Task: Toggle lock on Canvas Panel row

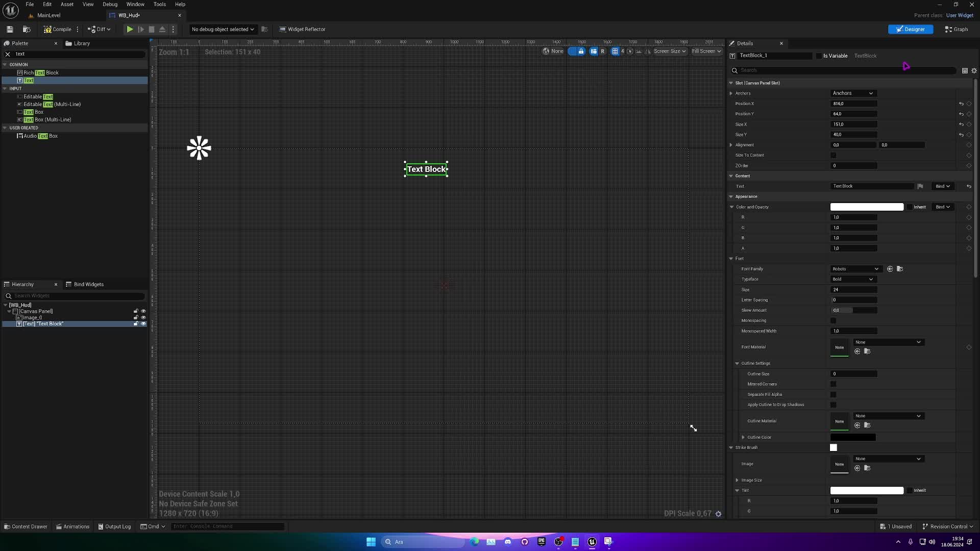Action: click(x=136, y=311)
